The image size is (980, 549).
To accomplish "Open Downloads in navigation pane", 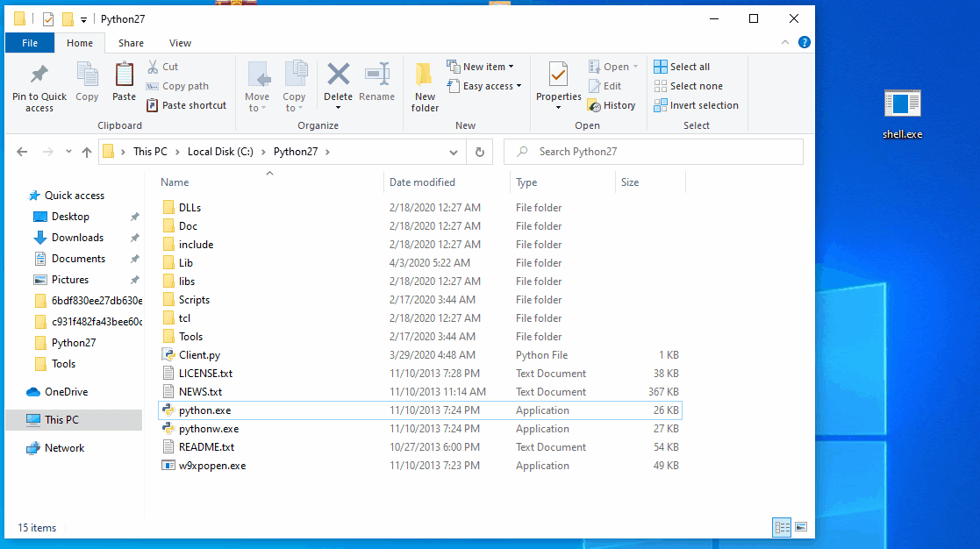I will (x=77, y=238).
